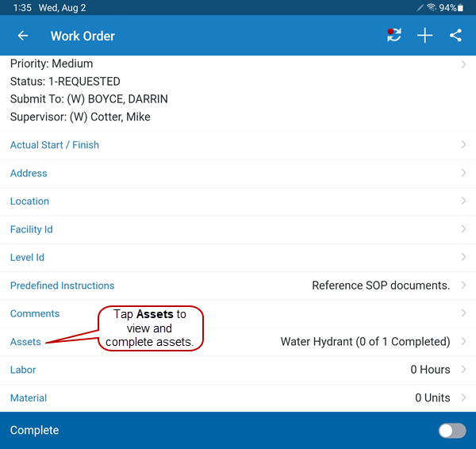Image resolution: width=476 pixels, height=449 pixels.
Task: Toggle the Complete switch
Action: click(452, 430)
